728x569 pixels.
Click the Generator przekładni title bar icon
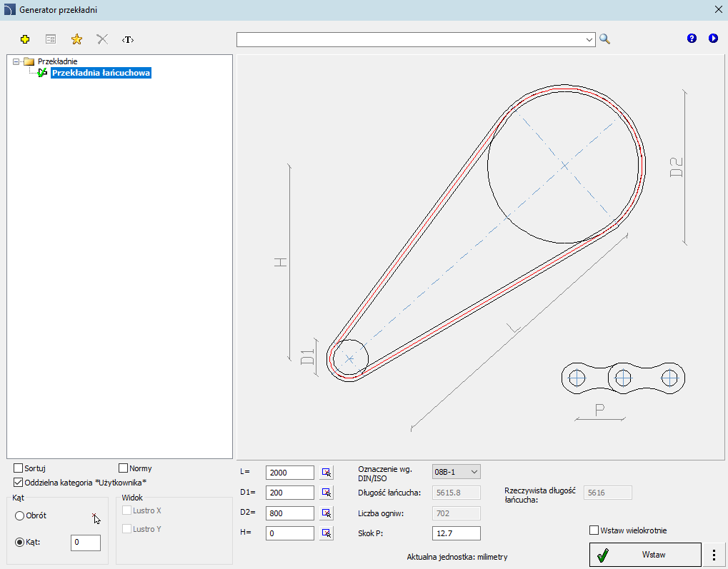coord(9,10)
